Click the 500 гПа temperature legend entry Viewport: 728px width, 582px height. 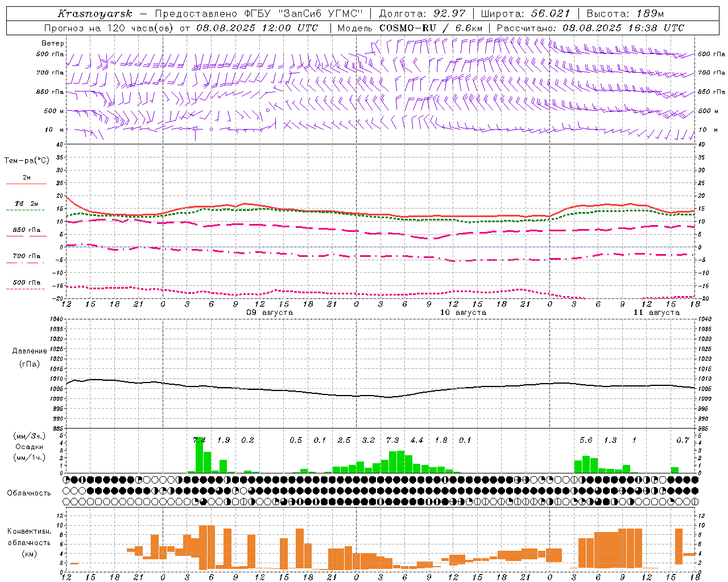tap(27, 282)
